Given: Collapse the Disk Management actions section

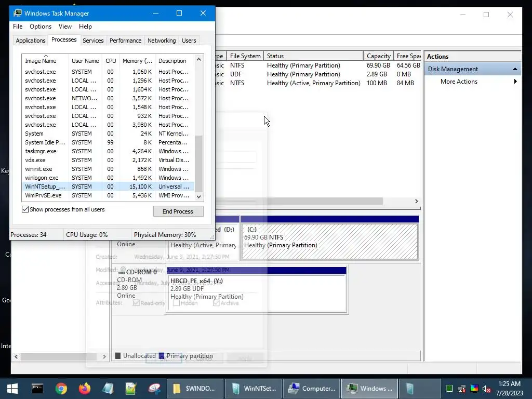Looking at the screenshot, I should (x=515, y=69).
